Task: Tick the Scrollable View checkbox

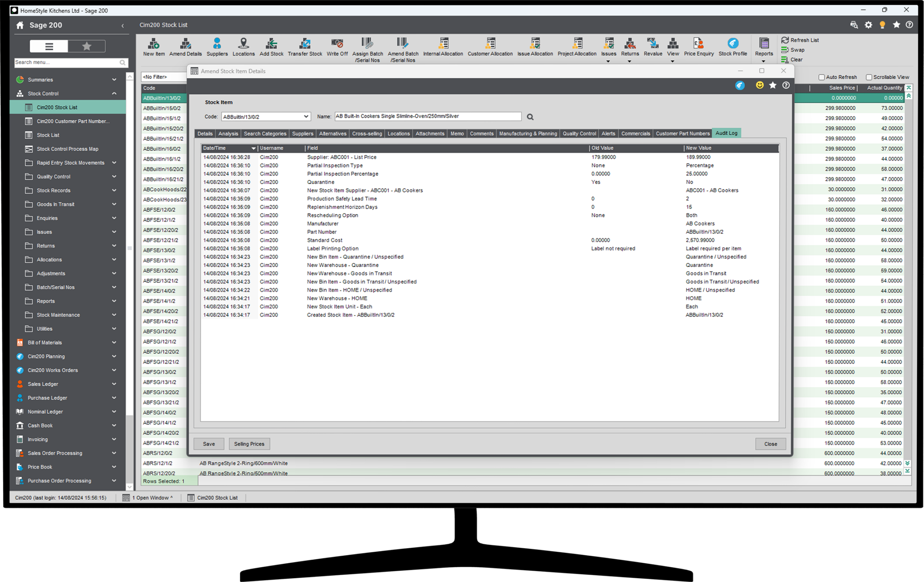Action: [x=869, y=77]
